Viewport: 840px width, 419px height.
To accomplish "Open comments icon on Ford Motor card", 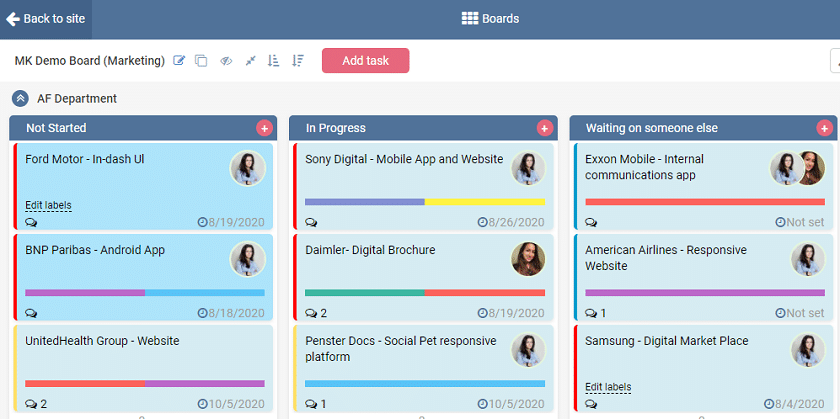I will pyautogui.click(x=31, y=222).
